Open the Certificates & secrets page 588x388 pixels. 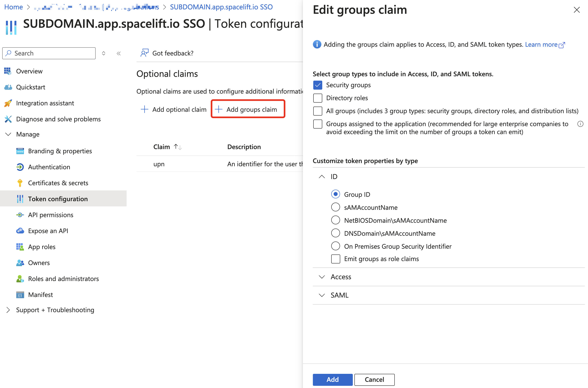coord(58,183)
